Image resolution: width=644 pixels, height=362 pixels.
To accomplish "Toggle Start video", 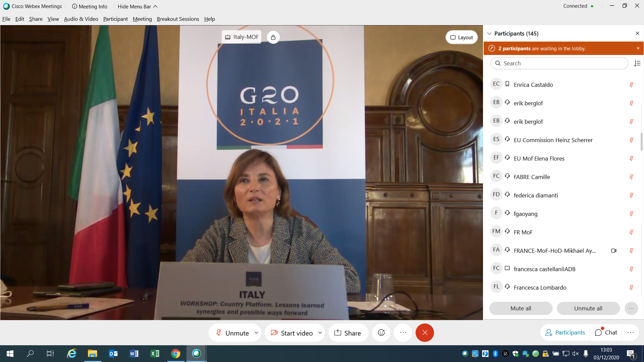I will (x=292, y=333).
